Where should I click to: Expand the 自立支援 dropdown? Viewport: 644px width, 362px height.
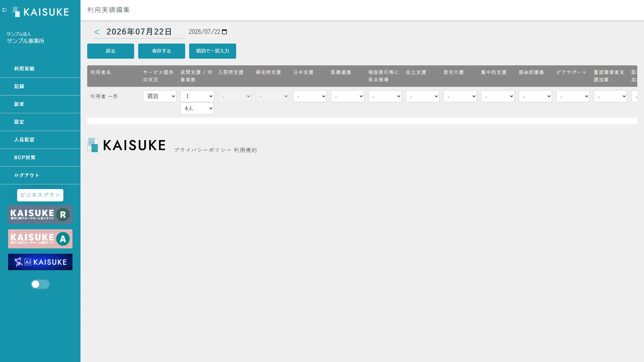[423, 96]
